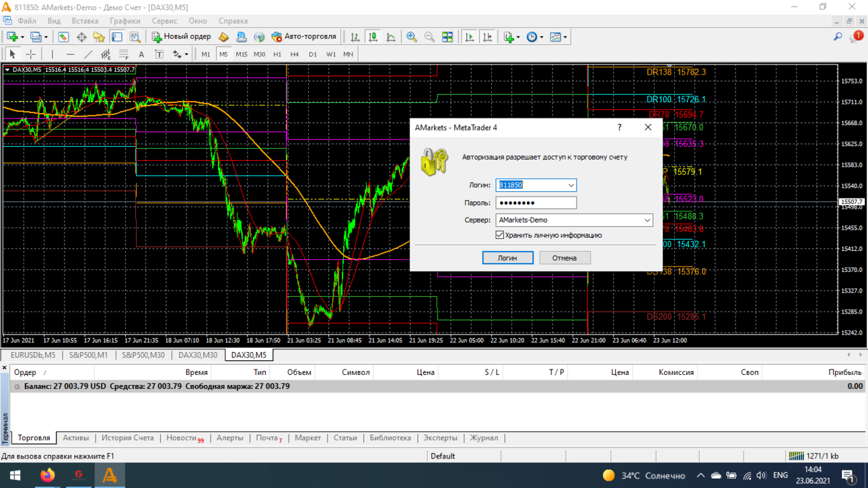Toggle the Авто-торговля button
The image size is (868, 488).
click(x=303, y=37)
